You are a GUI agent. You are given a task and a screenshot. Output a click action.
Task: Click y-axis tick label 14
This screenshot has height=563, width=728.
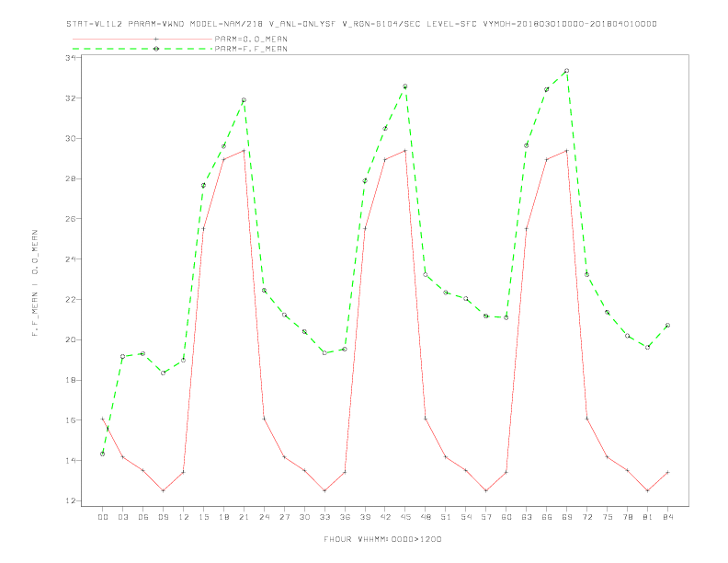coord(71,460)
